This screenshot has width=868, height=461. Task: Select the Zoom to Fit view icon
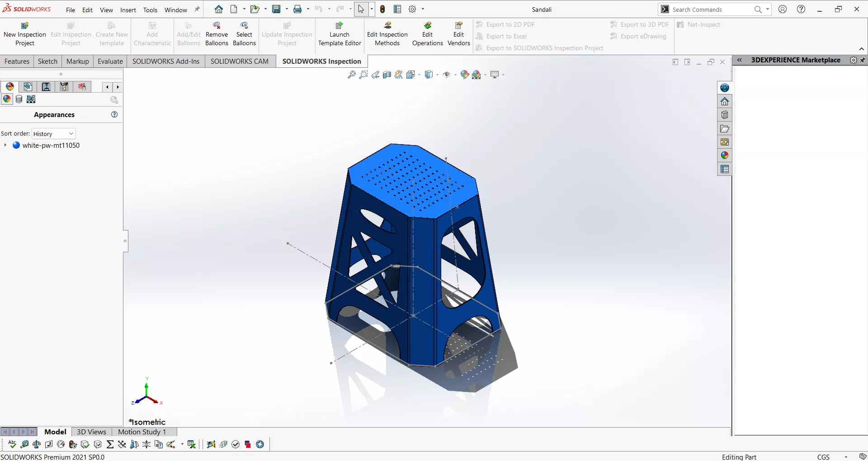[351, 75]
